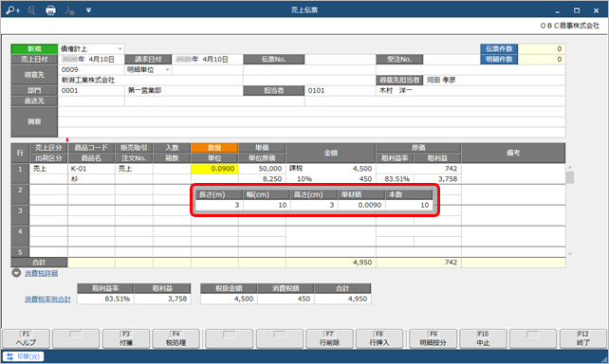Click the 高さ(cm) value field
This screenshot has width=609, height=364.
tap(314, 205)
